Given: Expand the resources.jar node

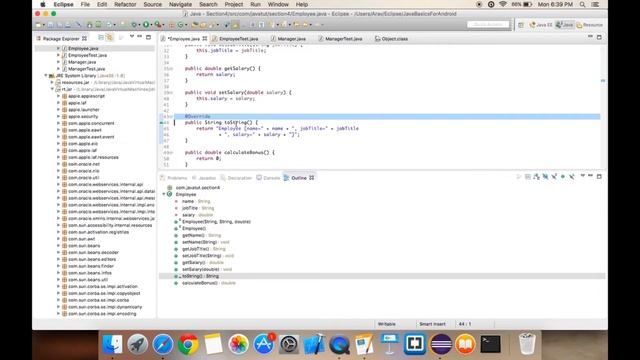Looking at the screenshot, I should [x=52, y=82].
